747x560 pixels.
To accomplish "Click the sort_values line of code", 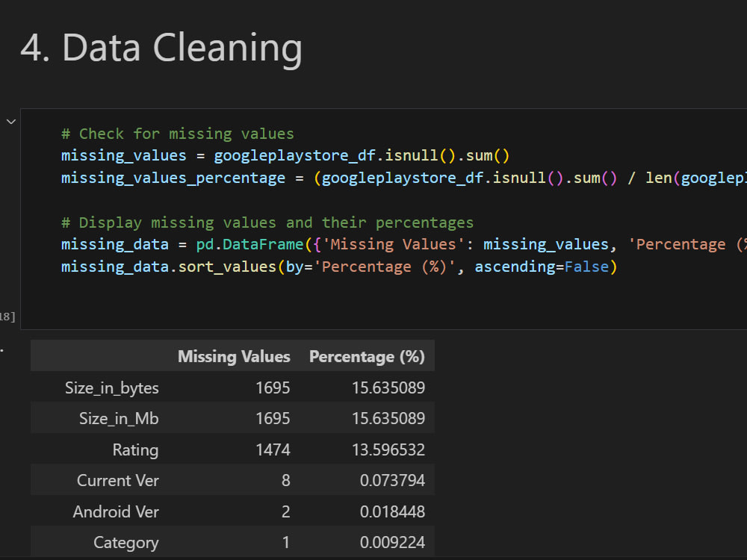I will (x=224, y=266).
